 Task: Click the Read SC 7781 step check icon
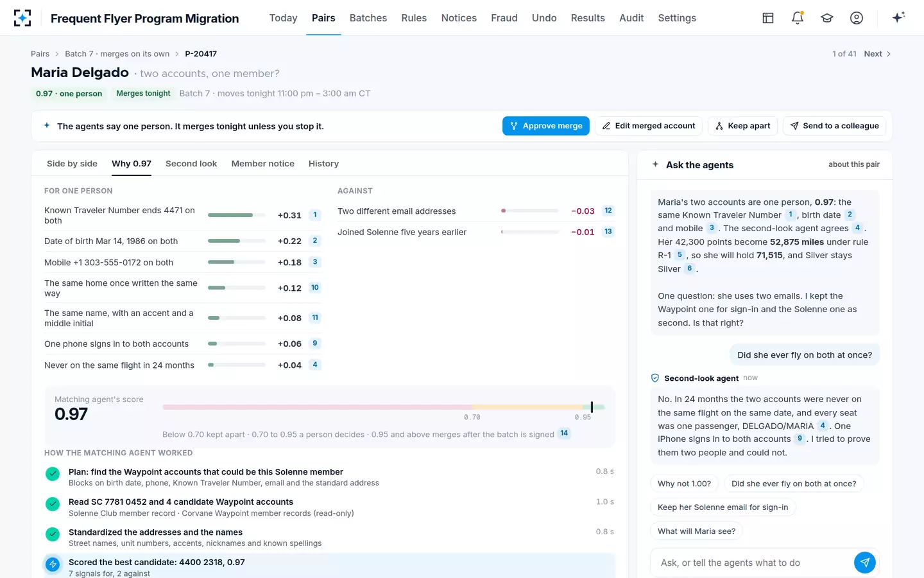[x=53, y=504]
